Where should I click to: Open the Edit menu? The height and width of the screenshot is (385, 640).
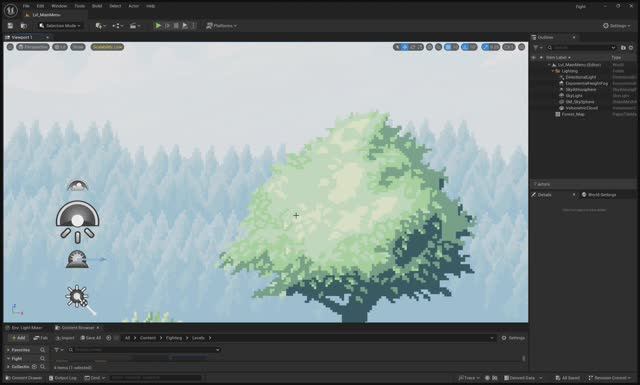click(x=40, y=6)
